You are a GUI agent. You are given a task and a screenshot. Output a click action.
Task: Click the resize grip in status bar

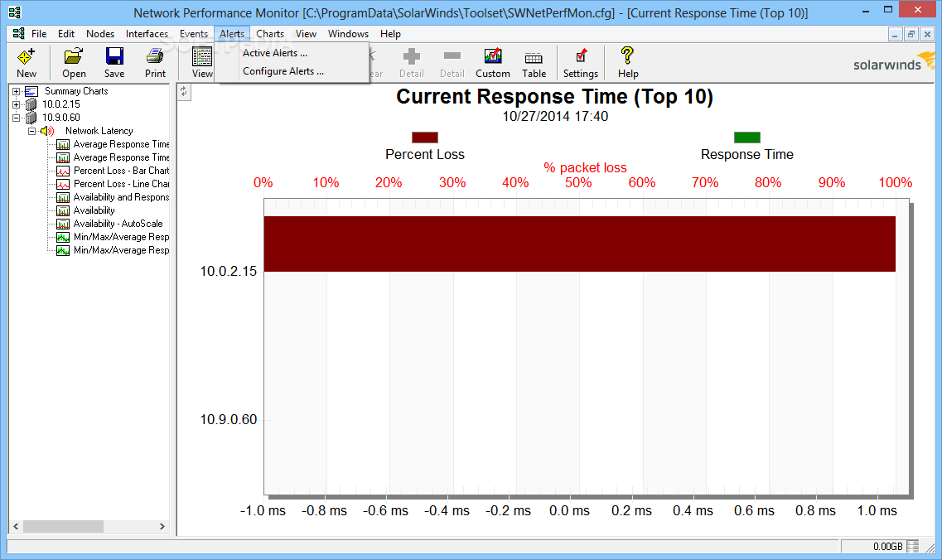(930, 548)
